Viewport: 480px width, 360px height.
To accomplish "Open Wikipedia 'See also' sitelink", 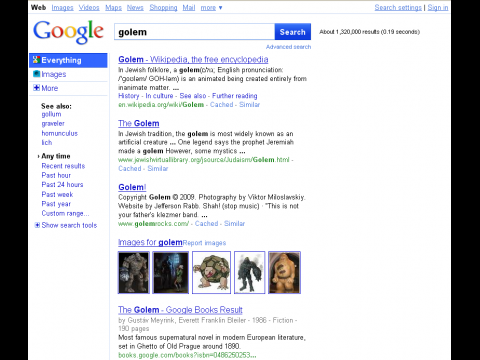I will click(x=193, y=96).
